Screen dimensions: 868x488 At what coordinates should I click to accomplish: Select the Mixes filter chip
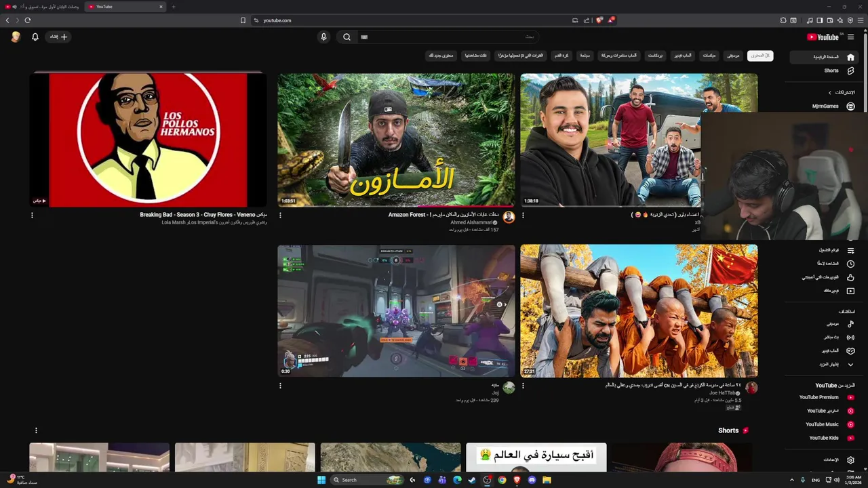click(x=709, y=56)
